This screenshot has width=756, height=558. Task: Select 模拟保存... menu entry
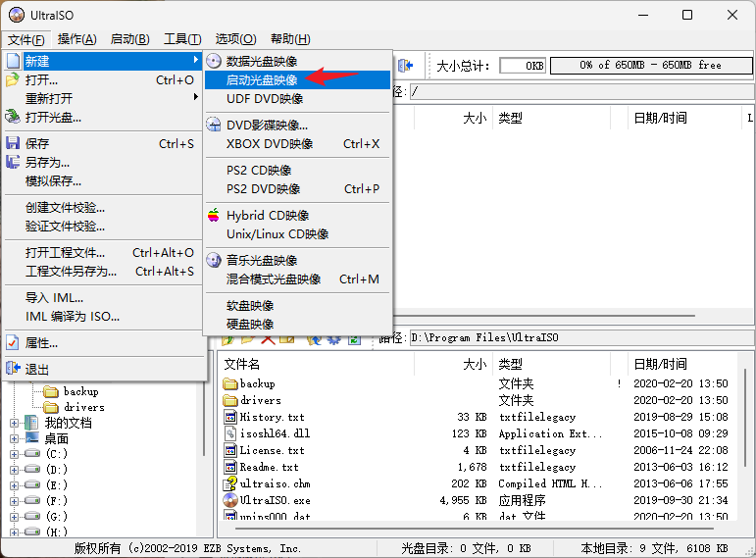[x=103, y=181]
